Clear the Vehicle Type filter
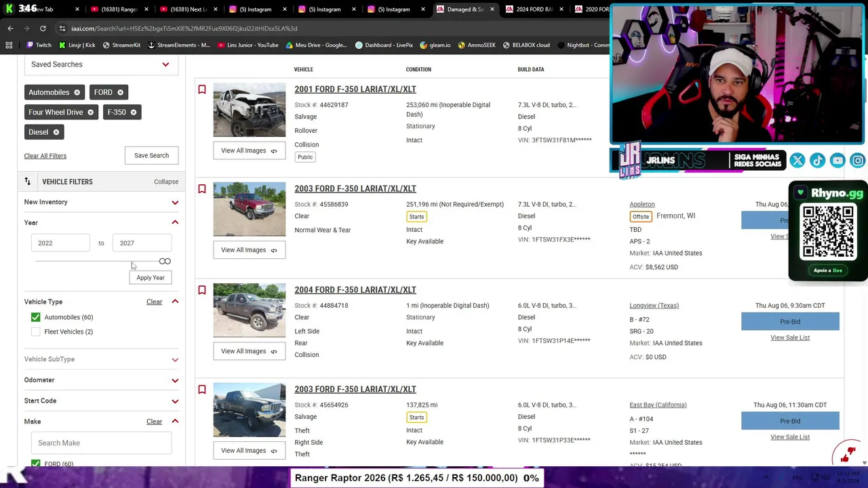Viewport: 868px width, 488px height. pos(154,302)
